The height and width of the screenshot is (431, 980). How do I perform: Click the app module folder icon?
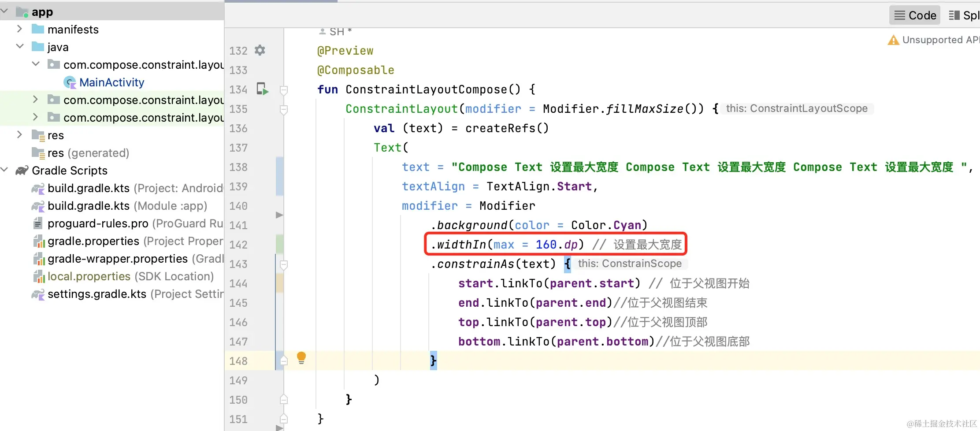click(x=22, y=12)
